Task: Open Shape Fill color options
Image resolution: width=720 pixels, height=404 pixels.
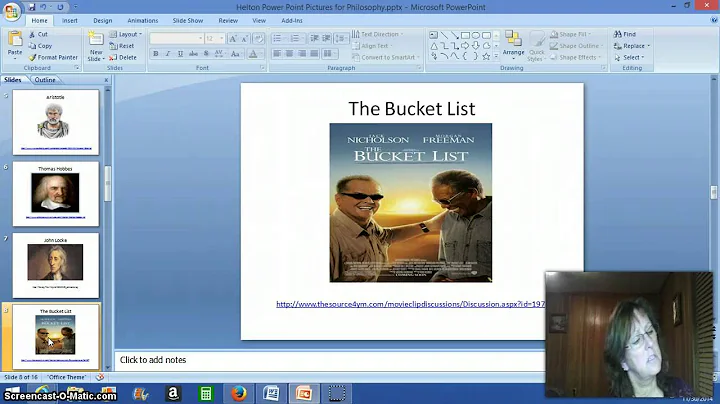Action: point(571,34)
